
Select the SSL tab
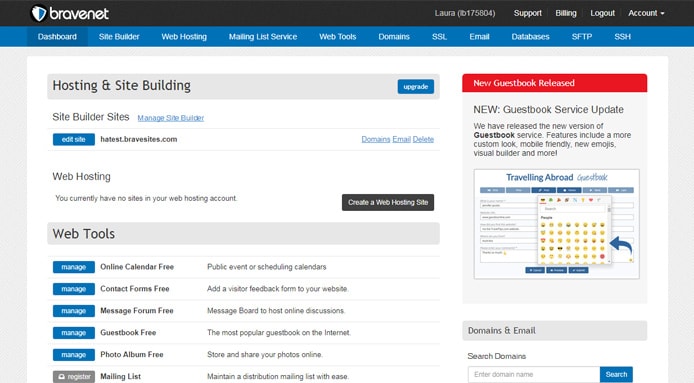440,37
